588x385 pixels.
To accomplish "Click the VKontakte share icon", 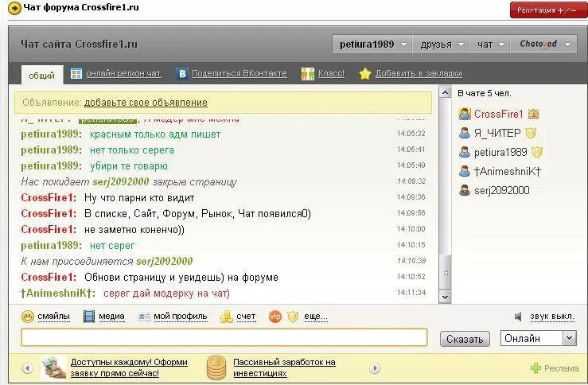I will coord(182,73).
